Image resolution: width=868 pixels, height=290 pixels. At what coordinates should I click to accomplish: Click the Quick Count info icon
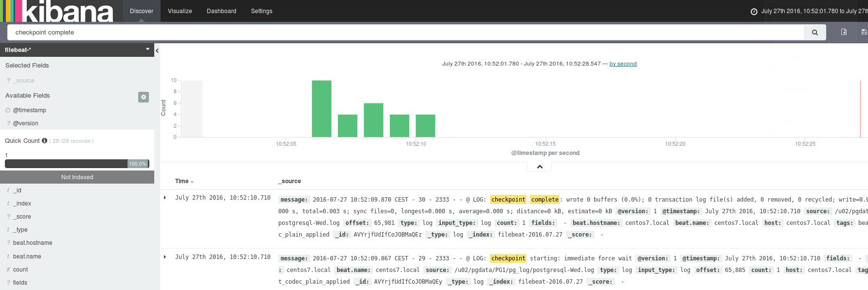pyautogui.click(x=45, y=141)
